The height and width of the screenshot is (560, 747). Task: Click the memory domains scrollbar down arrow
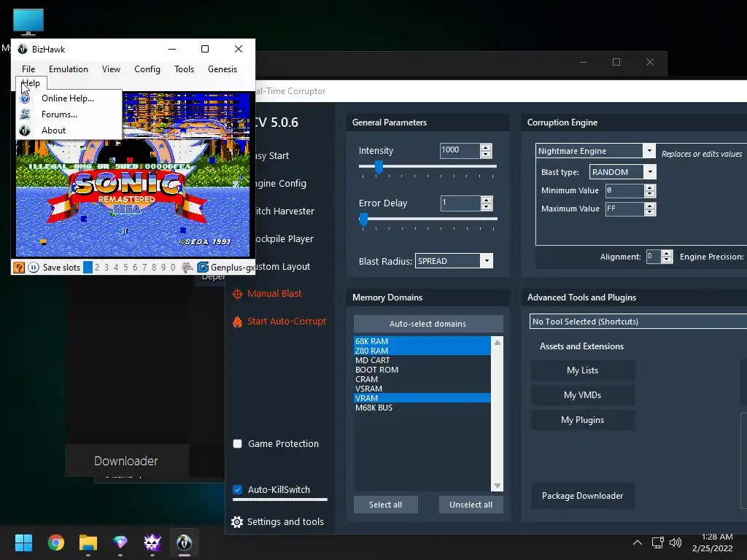pos(498,486)
